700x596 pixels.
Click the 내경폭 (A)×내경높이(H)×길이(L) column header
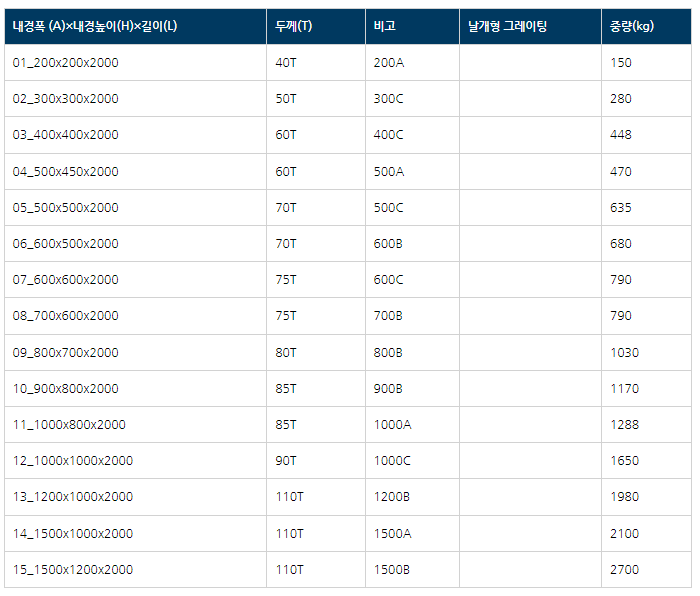click(x=136, y=26)
